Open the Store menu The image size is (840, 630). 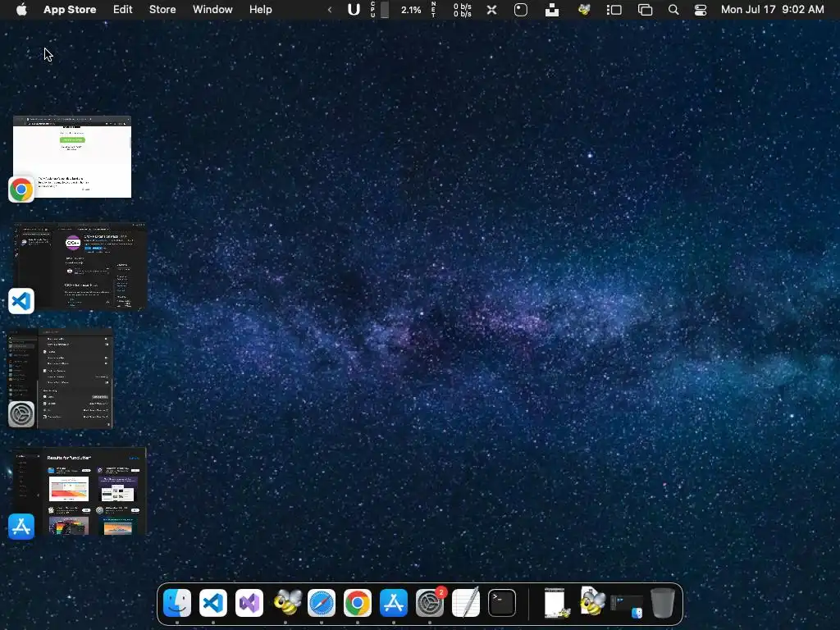[x=162, y=9]
